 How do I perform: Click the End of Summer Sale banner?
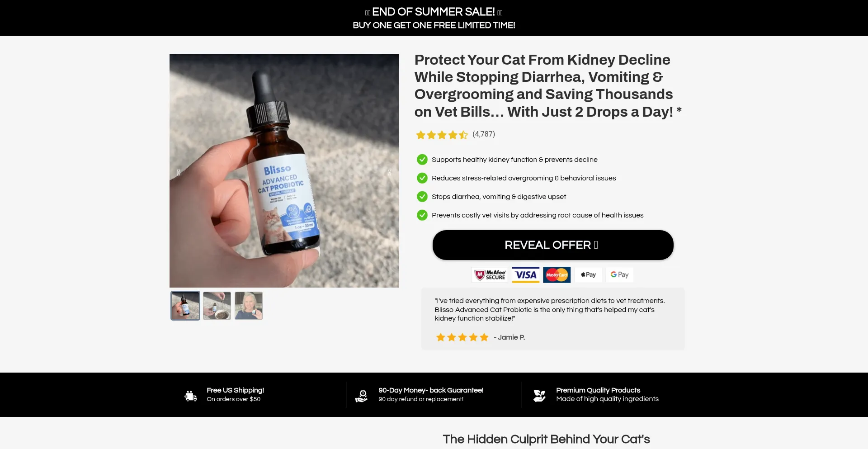coord(434,18)
